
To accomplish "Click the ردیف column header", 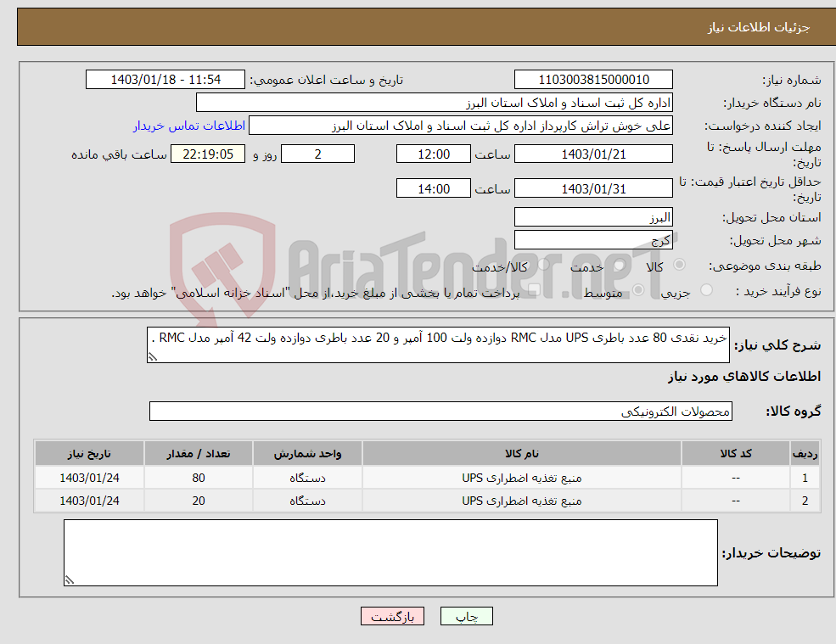I will point(805,453).
